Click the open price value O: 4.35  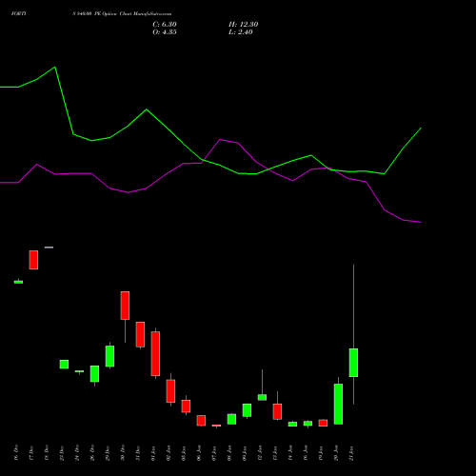coord(165,32)
